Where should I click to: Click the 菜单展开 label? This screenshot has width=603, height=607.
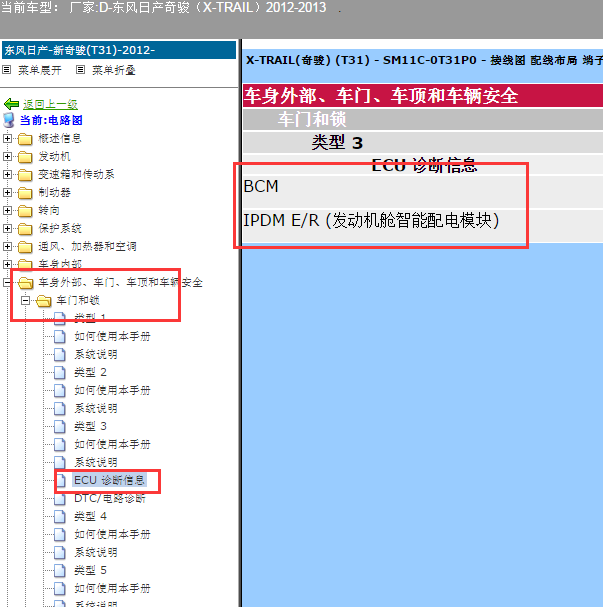[40, 70]
